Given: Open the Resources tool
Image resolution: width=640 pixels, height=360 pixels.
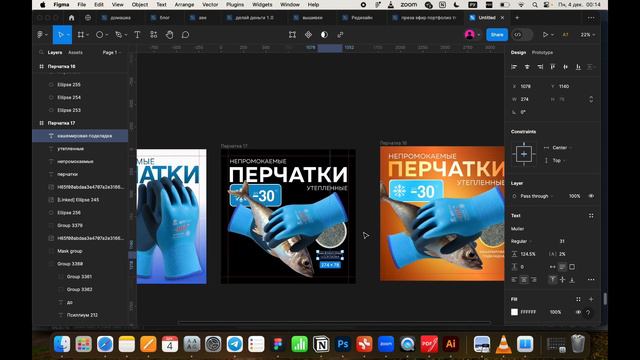Looking at the screenshot, I should [x=153, y=35].
